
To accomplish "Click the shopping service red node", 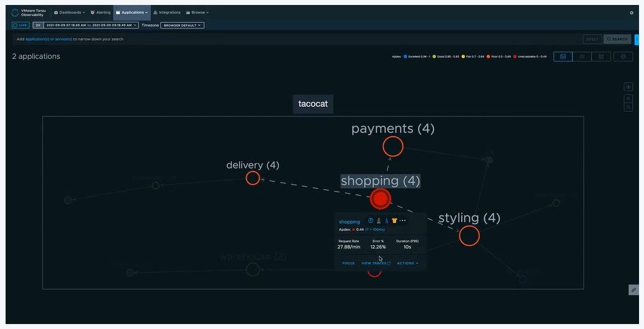I will 380,199.
